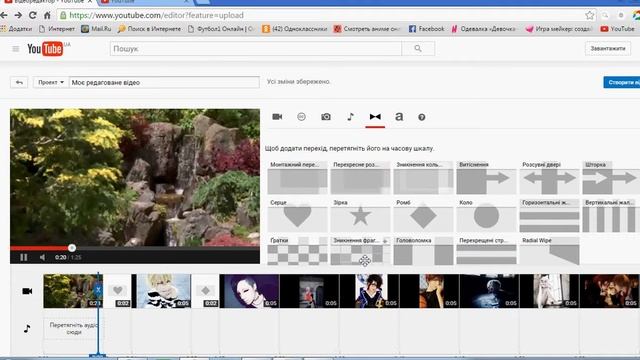Select the diamond transition in timeline

click(205, 291)
